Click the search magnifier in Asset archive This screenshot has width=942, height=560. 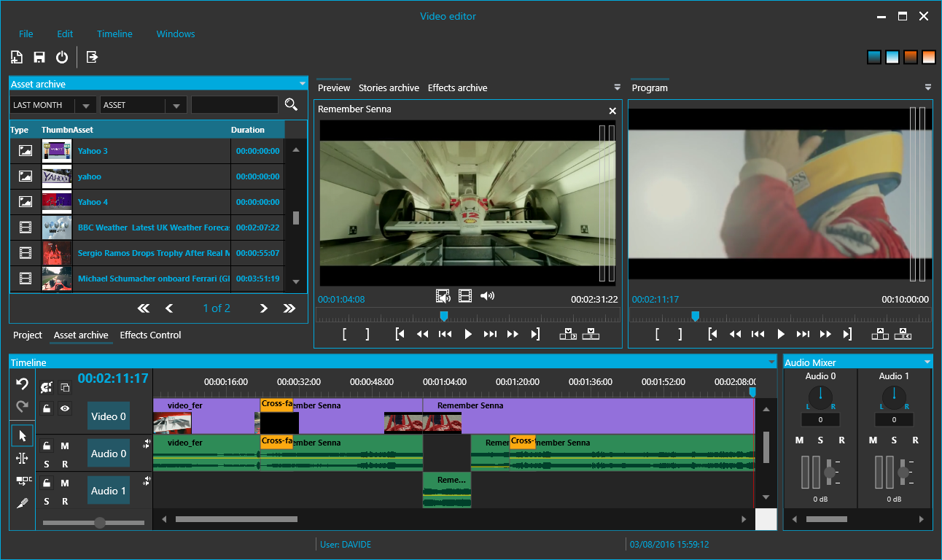tap(291, 105)
